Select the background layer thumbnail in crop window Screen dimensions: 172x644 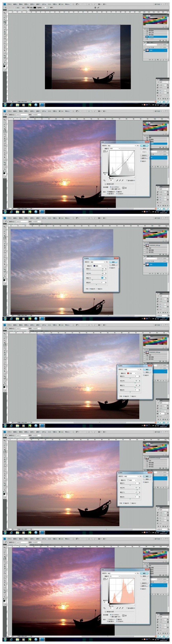coord(147,50)
